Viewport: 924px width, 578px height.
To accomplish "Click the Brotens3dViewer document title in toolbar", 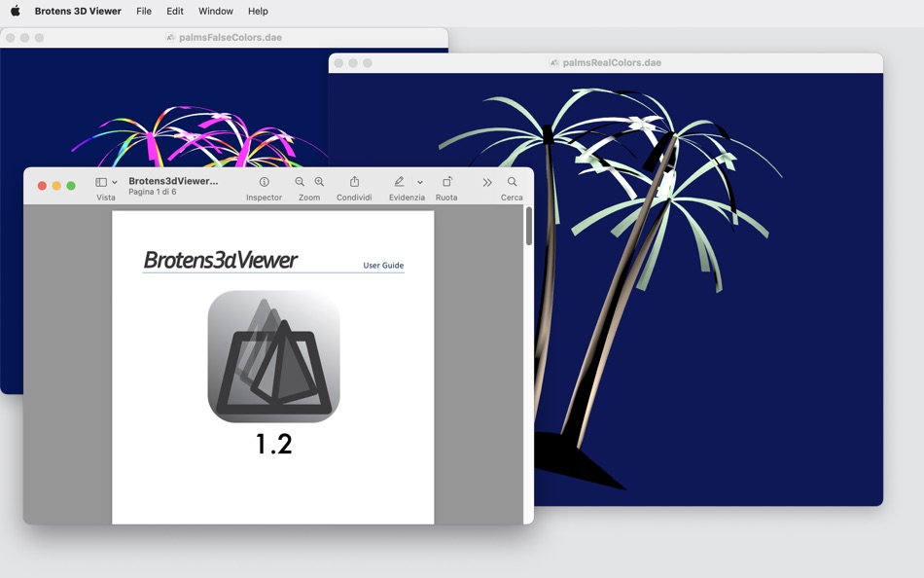I will (x=173, y=181).
